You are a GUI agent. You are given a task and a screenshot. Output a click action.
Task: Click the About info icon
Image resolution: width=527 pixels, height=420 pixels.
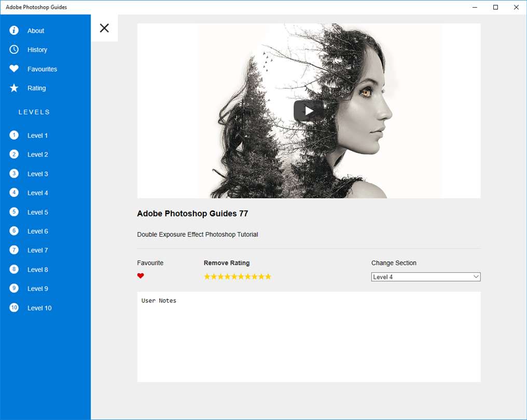click(x=14, y=31)
